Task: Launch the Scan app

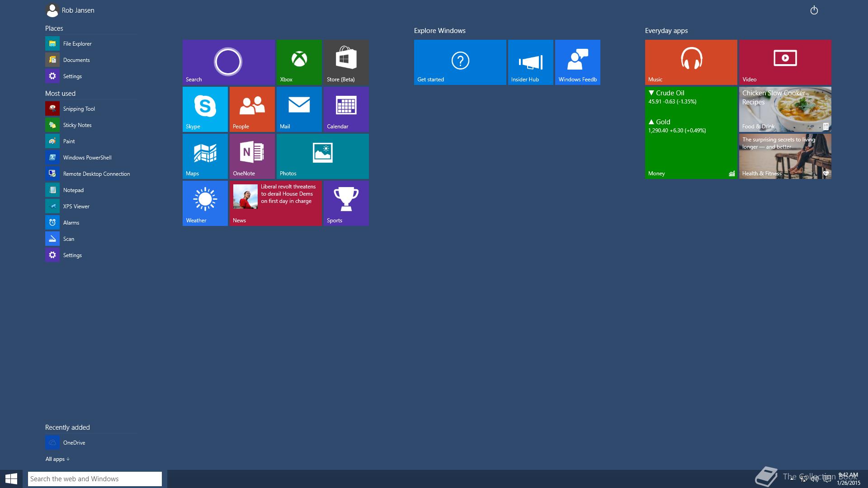Action: pyautogui.click(x=91, y=239)
